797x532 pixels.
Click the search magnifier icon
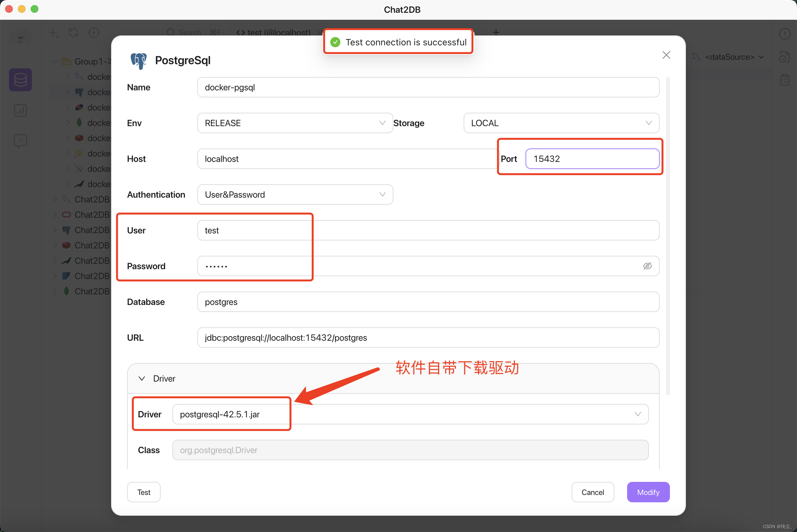pos(171,33)
